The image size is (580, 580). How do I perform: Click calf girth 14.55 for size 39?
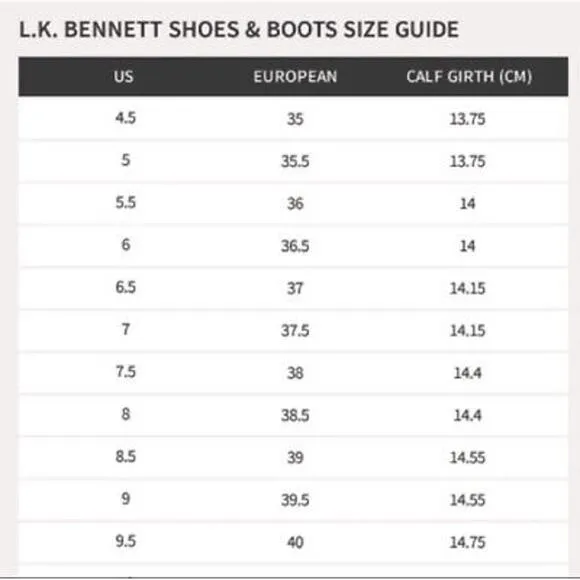tap(467, 458)
